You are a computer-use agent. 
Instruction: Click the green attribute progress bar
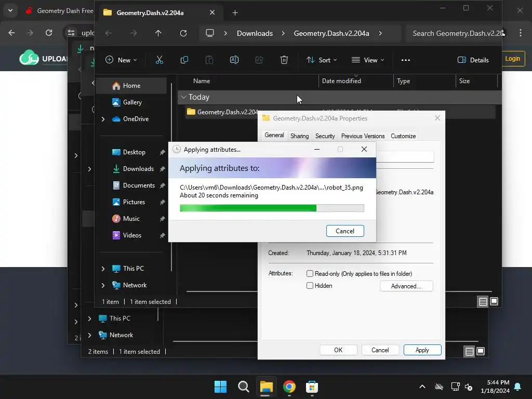click(272, 208)
